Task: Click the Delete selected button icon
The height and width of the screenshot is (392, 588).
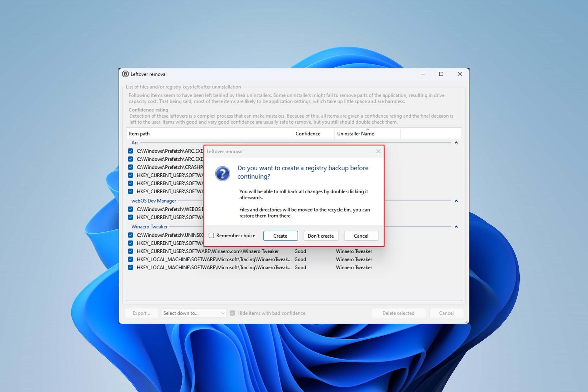Action: coord(397,312)
